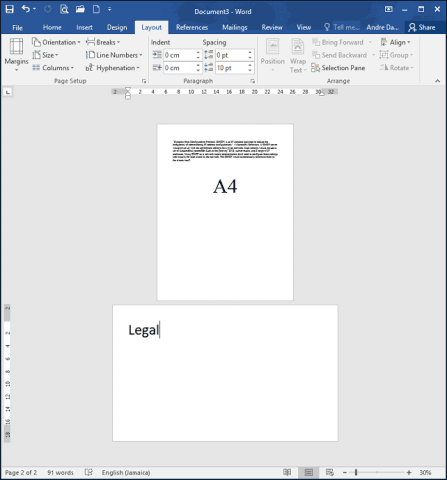Screen dimensions: 447x480
Task: Click the Wrap Text button
Action: pos(298,55)
